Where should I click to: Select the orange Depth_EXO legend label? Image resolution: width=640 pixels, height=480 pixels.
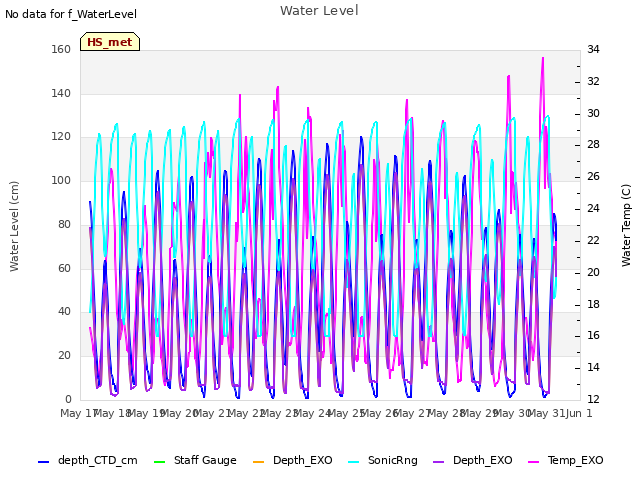(x=302, y=460)
